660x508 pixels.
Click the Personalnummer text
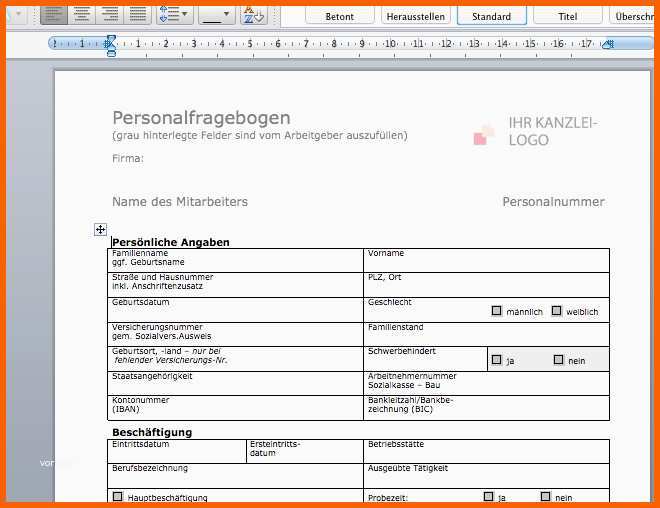554,202
